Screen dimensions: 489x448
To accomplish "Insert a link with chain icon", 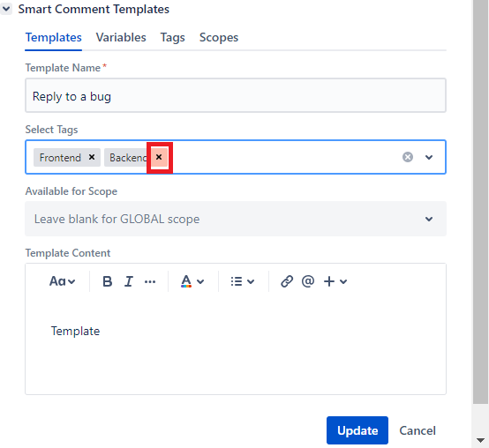I will [287, 281].
